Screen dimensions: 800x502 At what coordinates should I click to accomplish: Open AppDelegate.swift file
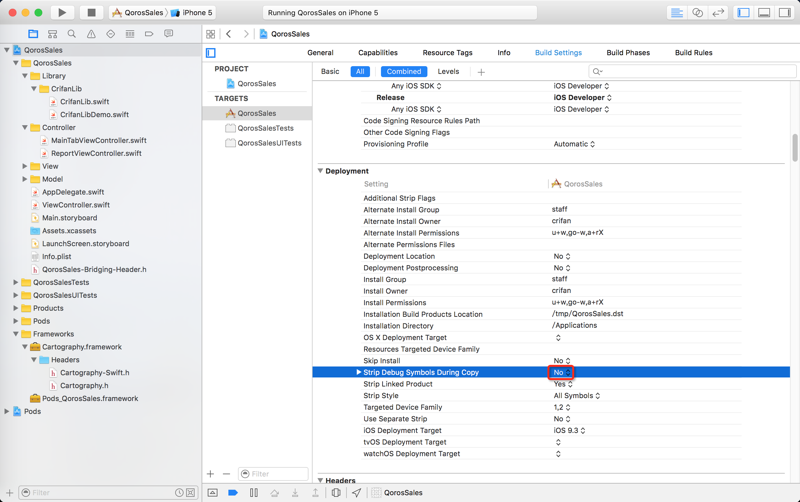(x=73, y=192)
